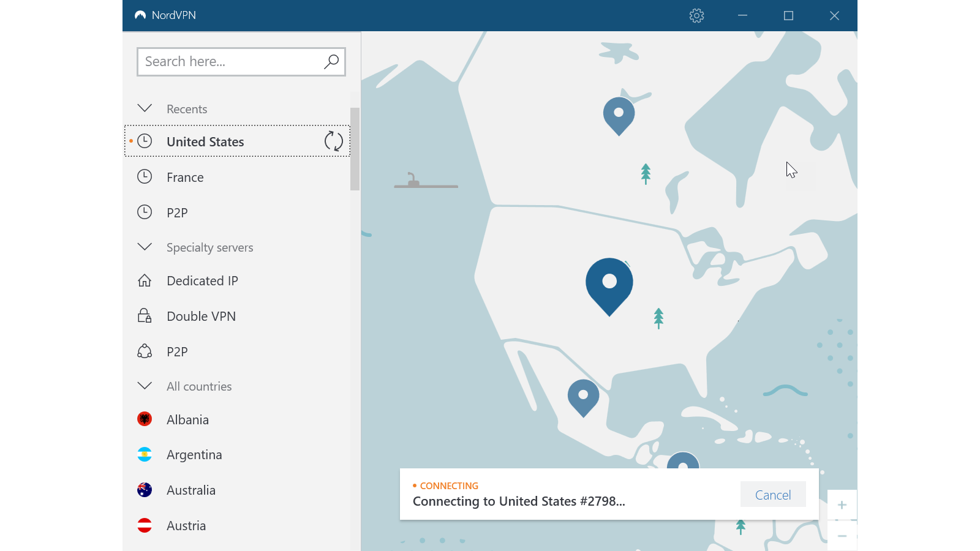Cancel the connection attempt
980x551 pixels.
click(x=773, y=495)
